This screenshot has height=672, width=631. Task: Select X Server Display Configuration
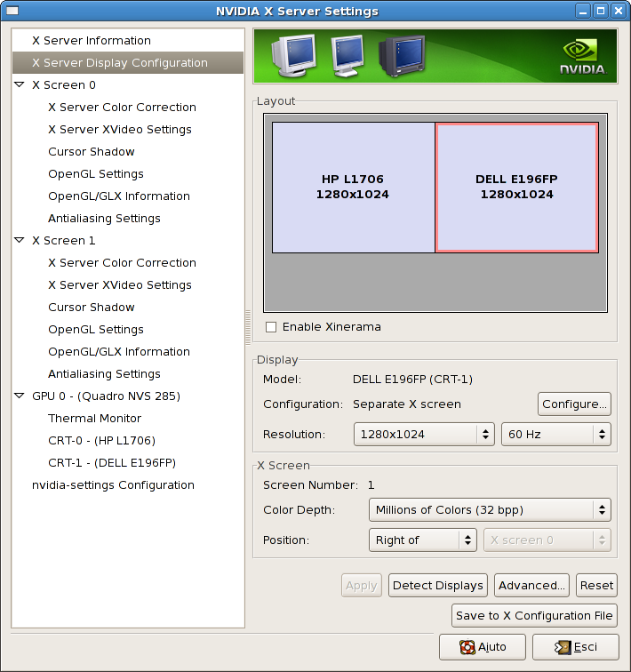128,62
